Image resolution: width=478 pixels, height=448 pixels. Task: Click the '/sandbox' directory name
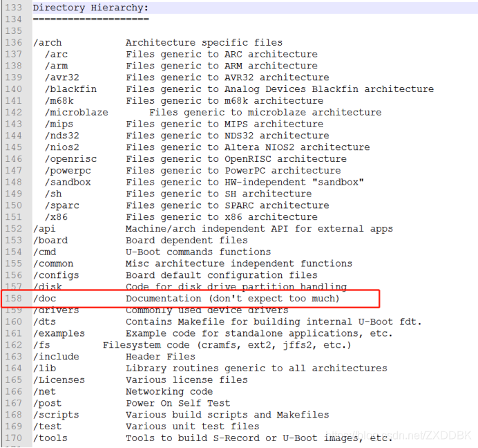(x=68, y=182)
